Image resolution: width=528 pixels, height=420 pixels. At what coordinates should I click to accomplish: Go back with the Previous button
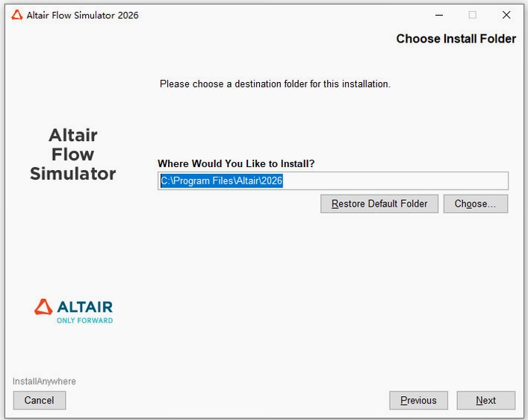(x=418, y=400)
